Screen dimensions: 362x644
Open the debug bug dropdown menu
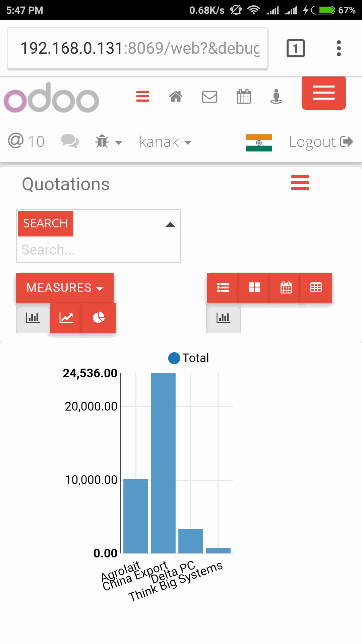click(x=109, y=142)
